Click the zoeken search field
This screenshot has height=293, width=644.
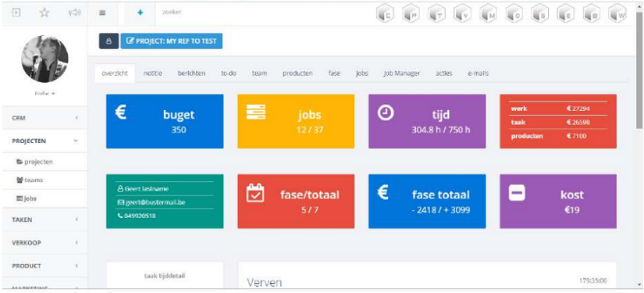pos(263,13)
